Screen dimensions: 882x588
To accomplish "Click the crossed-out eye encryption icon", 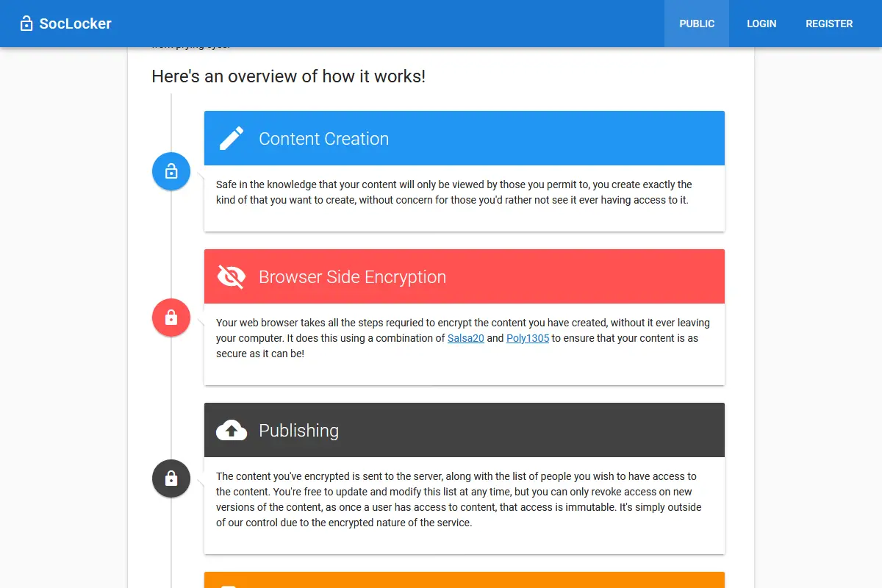I will click(x=232, y=276).
